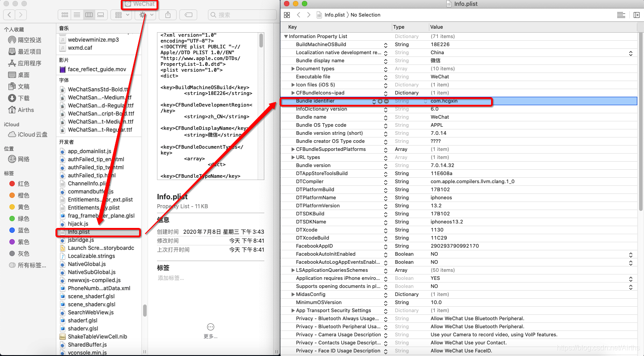Screen dimensions: 644x356
Task: Expand CFBundleIcons~ipad dictionary
Action: 293,93
